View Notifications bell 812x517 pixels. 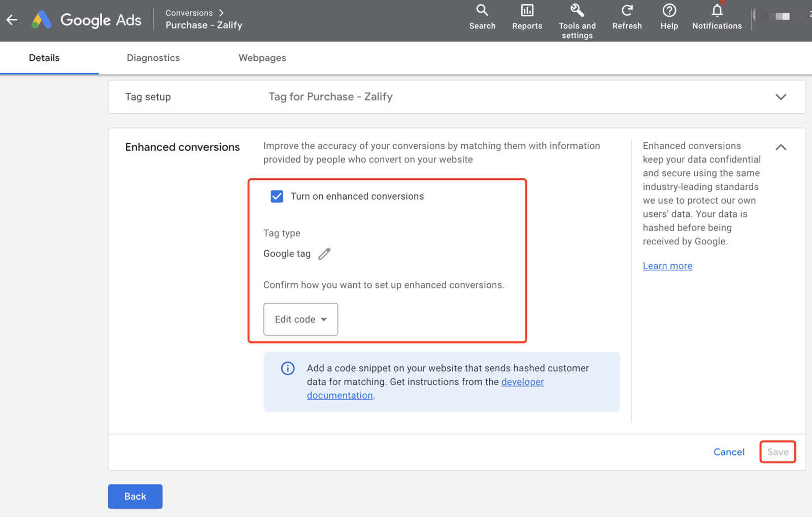[717, 17]
